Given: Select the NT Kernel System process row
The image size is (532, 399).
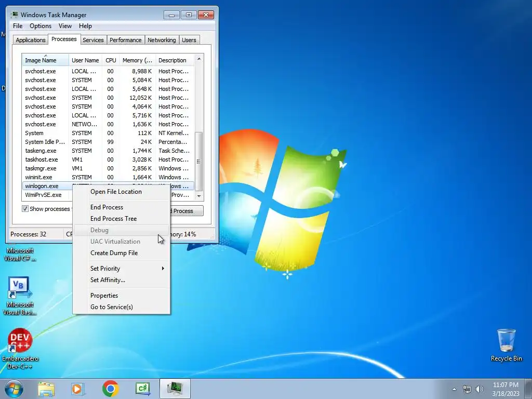Looking at the screenshot, I should 108,134.
